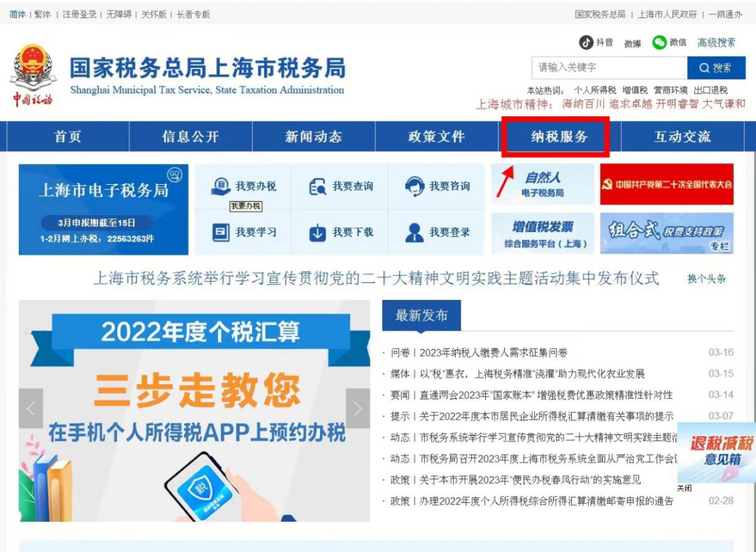Click the 我要咨询 headset icon
This screenshot has height=552, width=756.
(414, 186)
